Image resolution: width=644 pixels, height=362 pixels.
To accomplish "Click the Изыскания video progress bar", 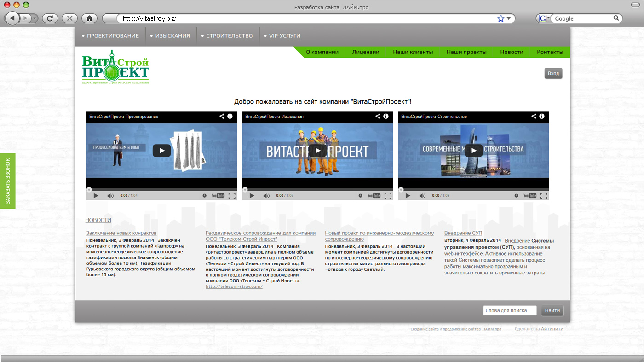I will (x=317, y=189).
